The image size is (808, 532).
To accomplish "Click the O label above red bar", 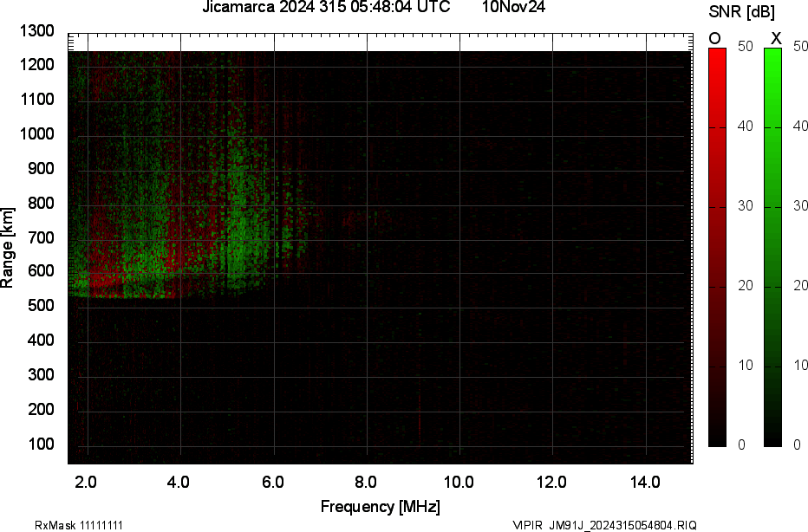I will [x=715, y=38].
